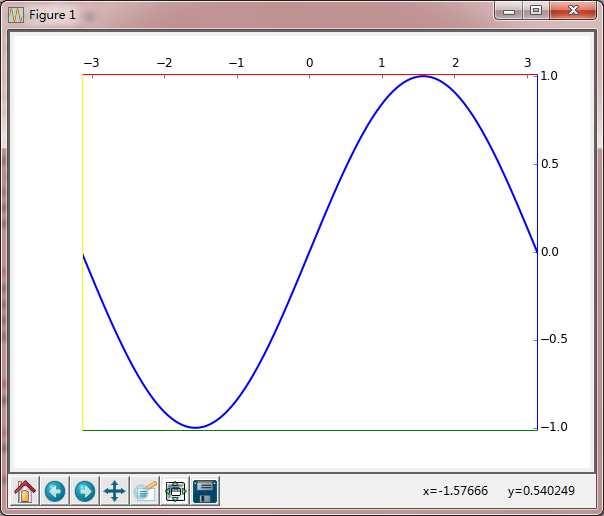Viewport: 604px width, 516px height.
Task: Click the −1.0 tick label on right axis
Action: pos(554,427)
